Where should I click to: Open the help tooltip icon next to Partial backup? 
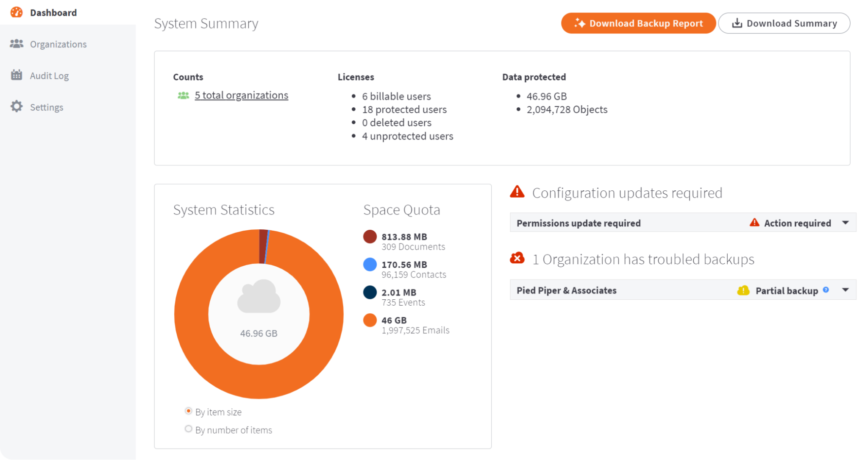(x=825, y=290)
